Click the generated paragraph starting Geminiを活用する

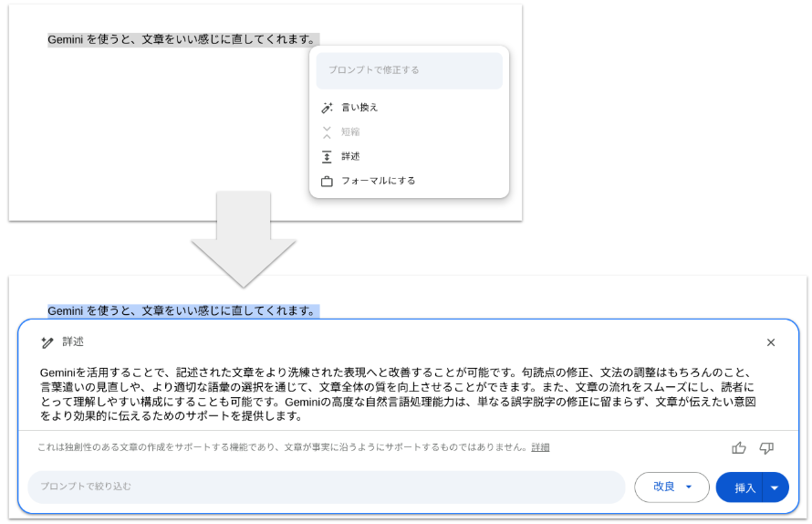(398, 393)
